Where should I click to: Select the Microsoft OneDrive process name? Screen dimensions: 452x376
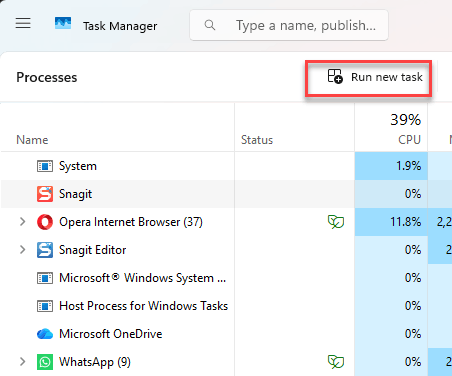point(111,334)
